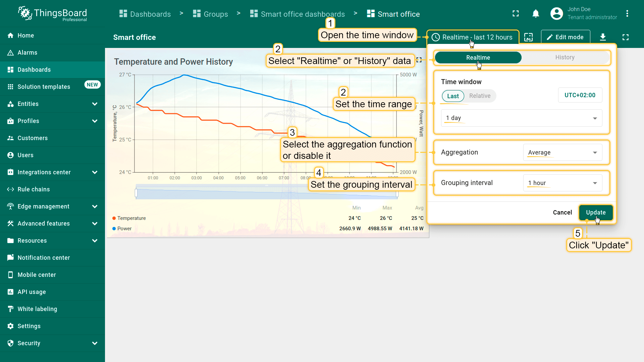This screenshot has width=644, height=362.
Task: Open the 1 day time range dropdown
Action: tap(521, 118)
